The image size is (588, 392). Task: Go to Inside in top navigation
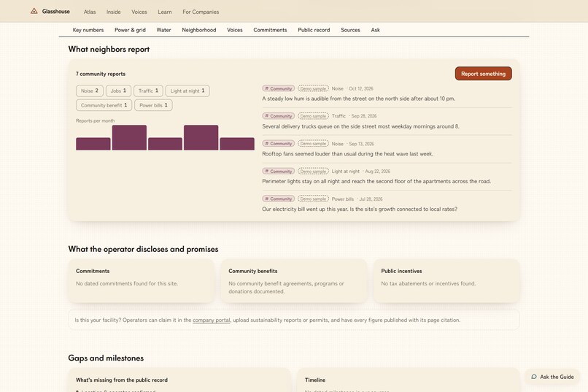point(113,12)
